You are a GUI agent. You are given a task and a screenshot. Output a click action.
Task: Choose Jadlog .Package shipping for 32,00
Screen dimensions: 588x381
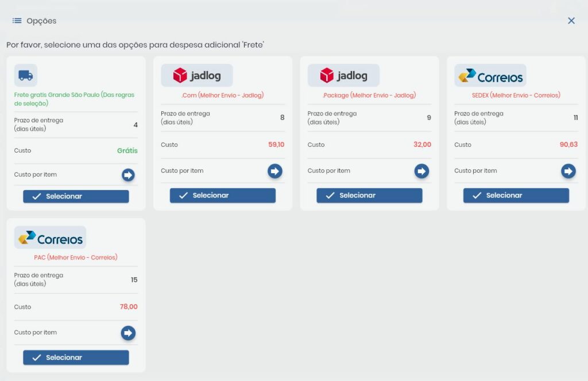(x=369, y=196)
